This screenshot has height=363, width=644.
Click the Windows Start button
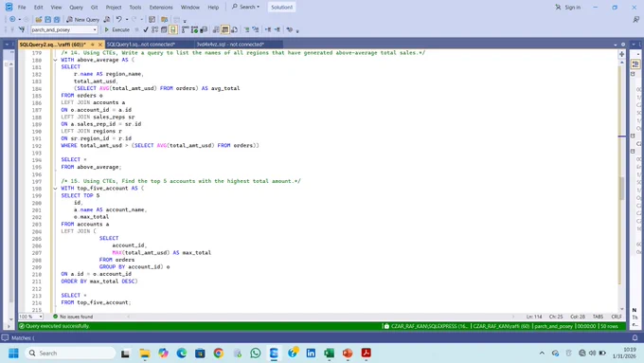pos(13,354)
